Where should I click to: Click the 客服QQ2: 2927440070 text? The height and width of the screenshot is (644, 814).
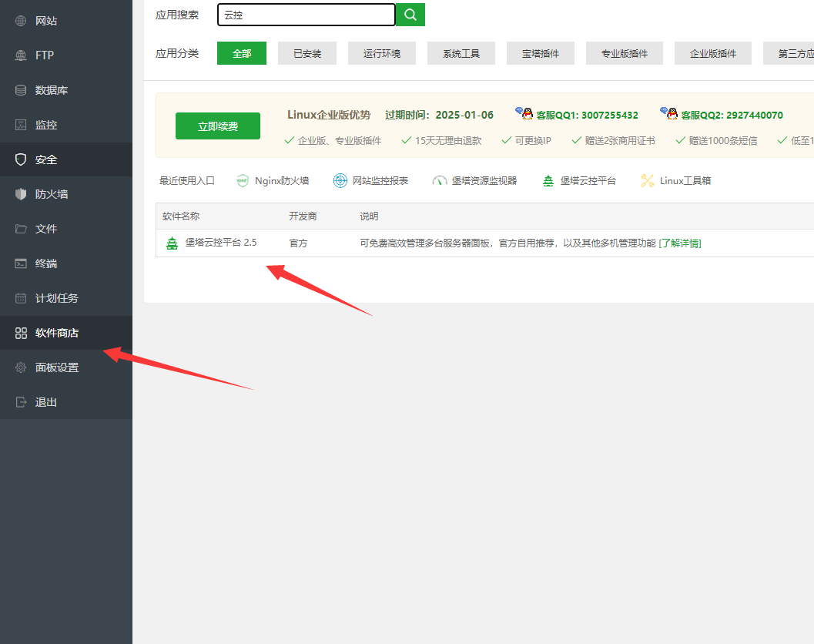click(x=732, y=116)
